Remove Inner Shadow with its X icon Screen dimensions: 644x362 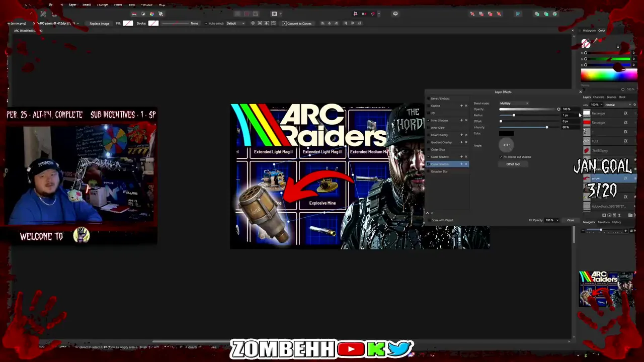point(466,120)
